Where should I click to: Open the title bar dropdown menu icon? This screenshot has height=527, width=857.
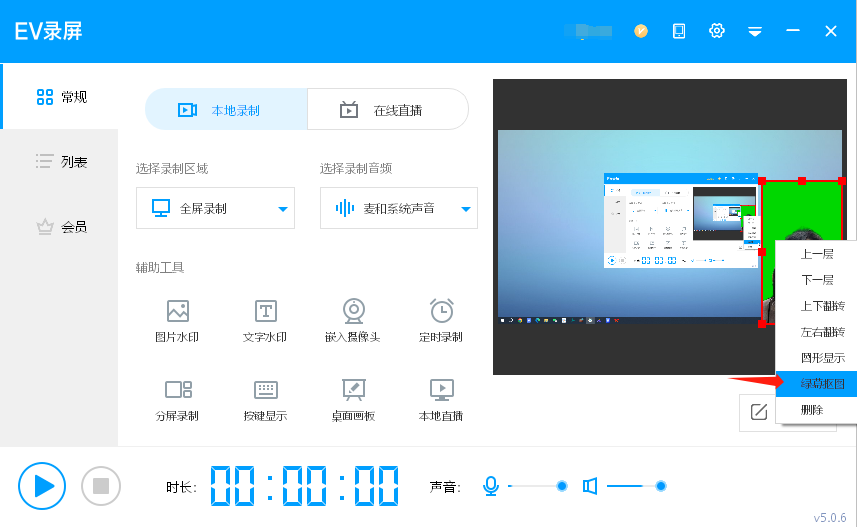755,31
